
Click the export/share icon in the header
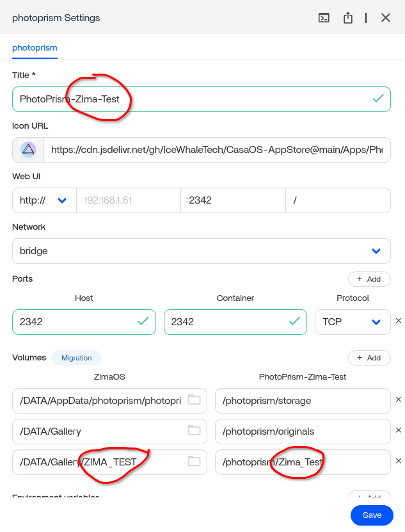(x=348, y=18)
